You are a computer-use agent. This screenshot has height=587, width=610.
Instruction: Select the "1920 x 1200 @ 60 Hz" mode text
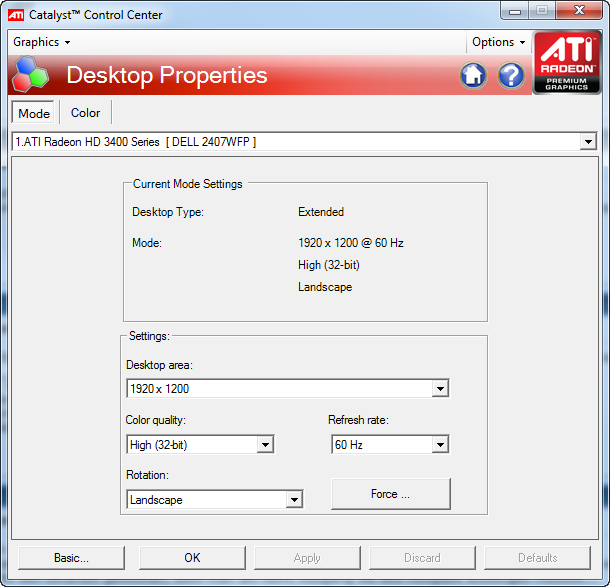point(351,243)
